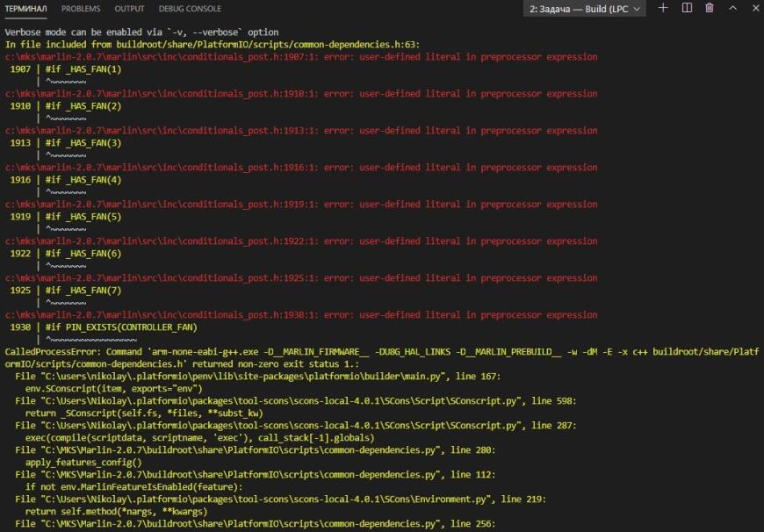Open the PROBLEMS tab

[81, 9]
